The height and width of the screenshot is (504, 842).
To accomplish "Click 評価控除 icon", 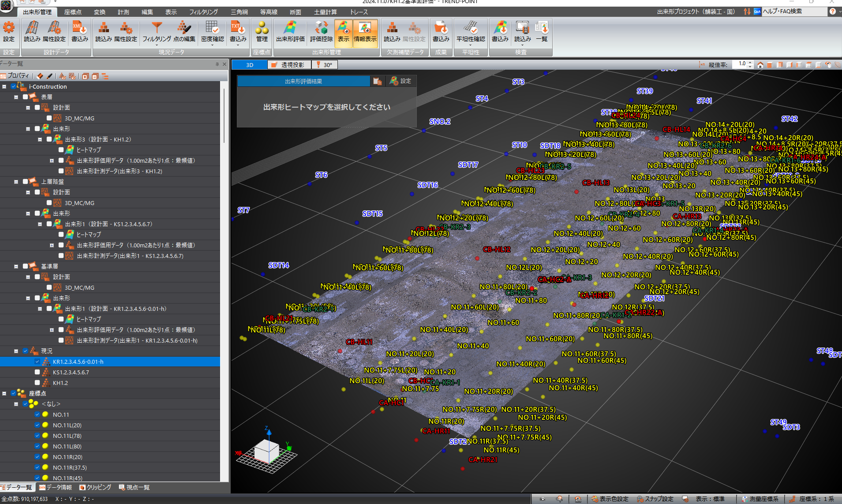I will click(x=322, y=31).
